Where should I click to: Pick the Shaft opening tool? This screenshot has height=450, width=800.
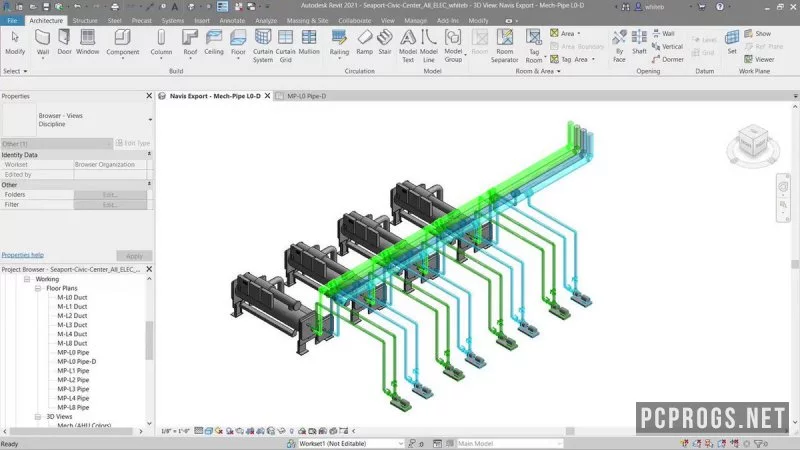pos(639,43)
